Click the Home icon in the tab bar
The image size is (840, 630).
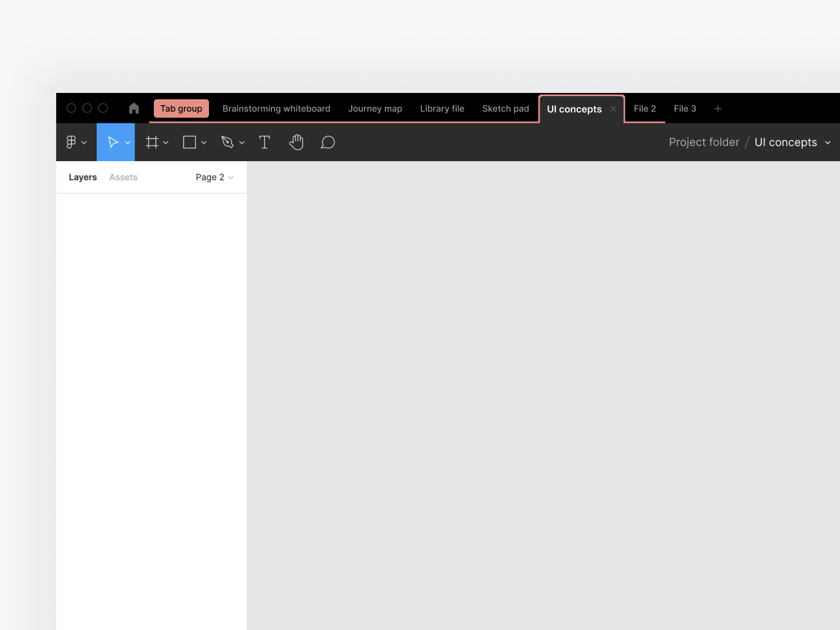[x=134, y=108]
